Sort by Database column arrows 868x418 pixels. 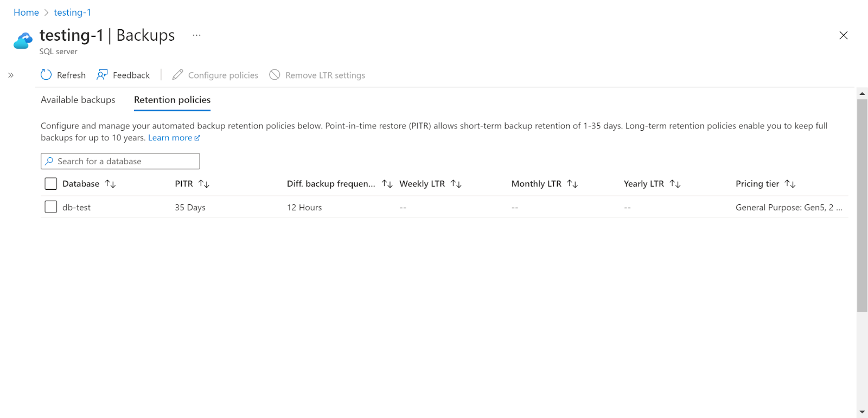[x=110, y=184]
